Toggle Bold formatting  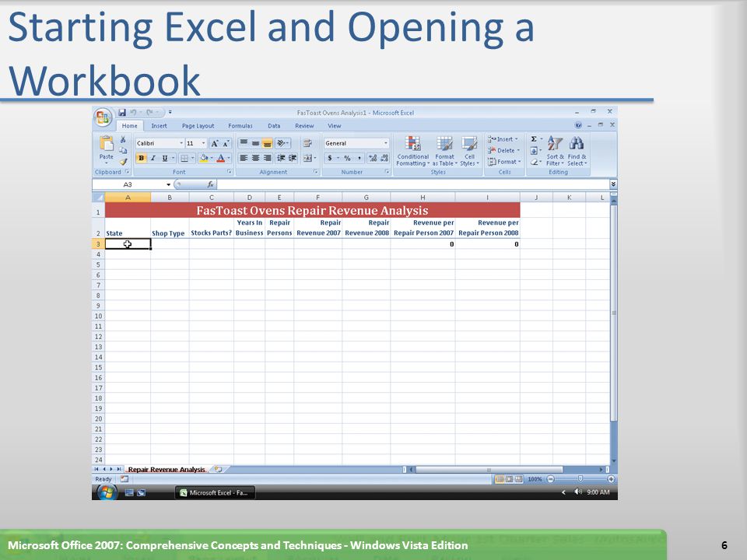141,158
